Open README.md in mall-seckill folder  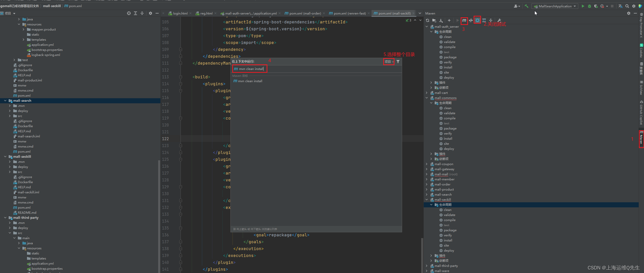click(27, 213)
